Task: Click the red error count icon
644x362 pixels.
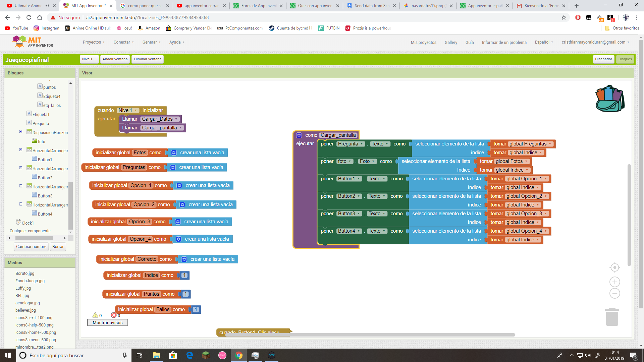Action: coord(114,315)
